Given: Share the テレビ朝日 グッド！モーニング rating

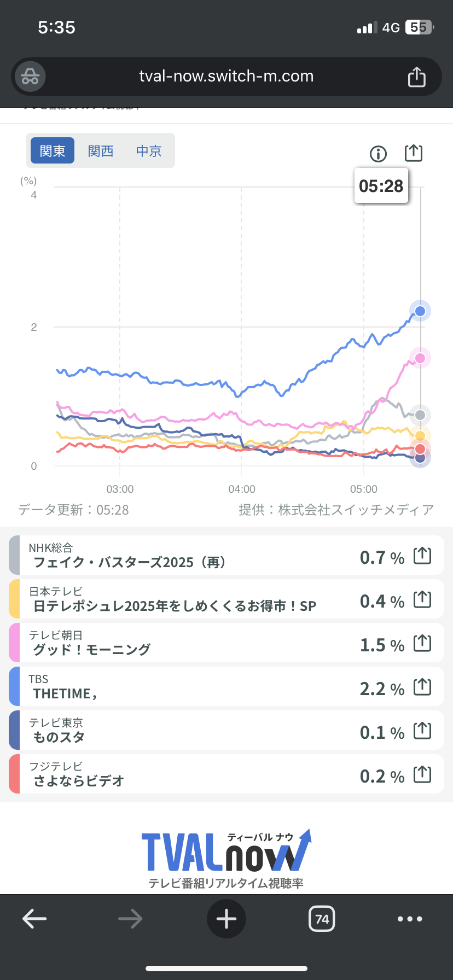Looking at the screenshot, I should point(422,644).
